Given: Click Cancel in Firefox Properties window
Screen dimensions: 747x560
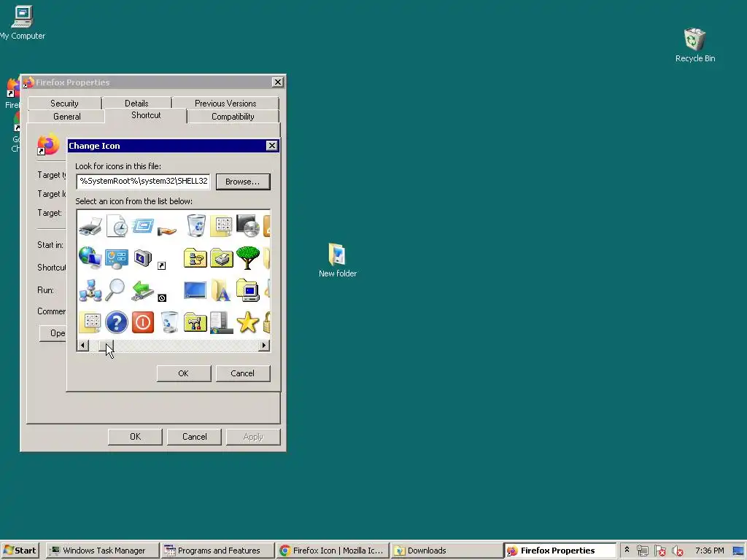Looking at the screenshot, I should (194, 437).
